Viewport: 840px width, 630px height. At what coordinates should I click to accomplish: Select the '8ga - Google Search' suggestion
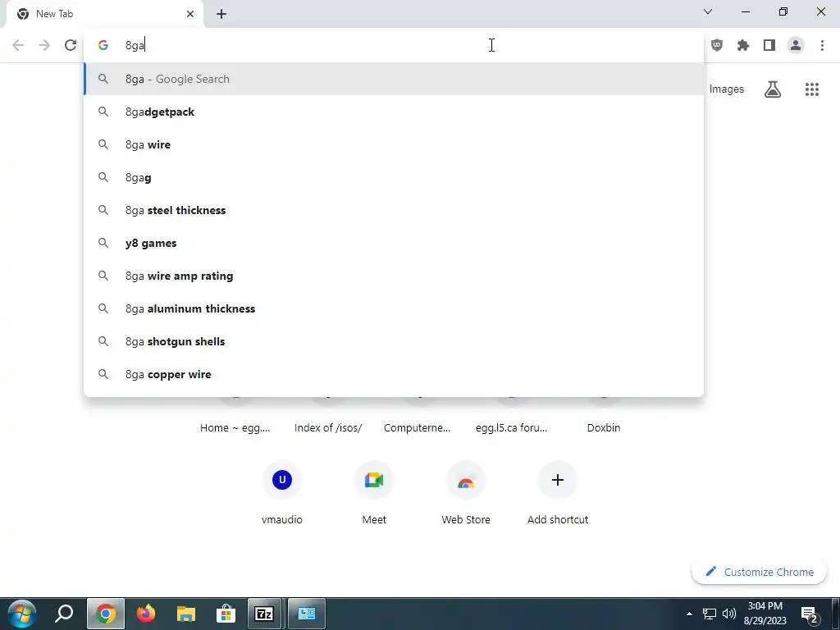(x=394, y=79)
